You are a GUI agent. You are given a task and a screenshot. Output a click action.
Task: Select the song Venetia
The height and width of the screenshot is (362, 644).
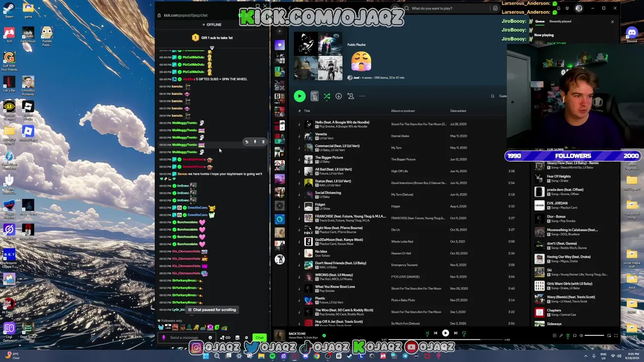point(321,134)
